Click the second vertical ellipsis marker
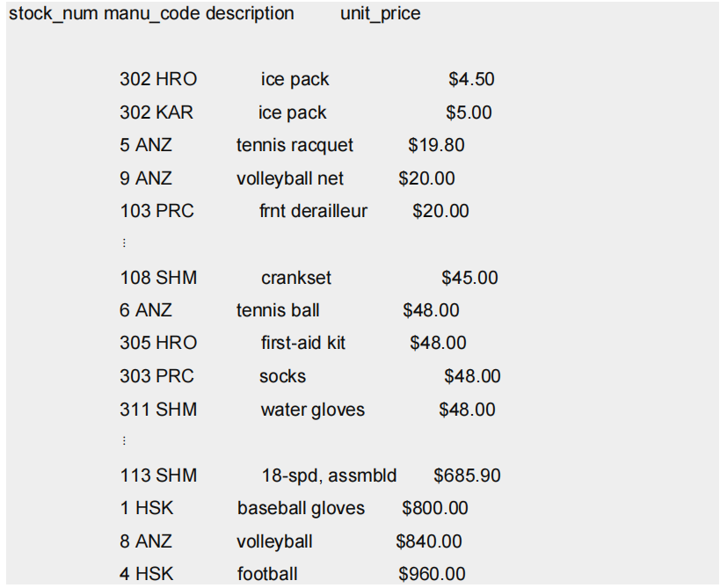Image resolution: width=720 pixels, height=588 pixels. pyautogui.click(x=124, y=441)
